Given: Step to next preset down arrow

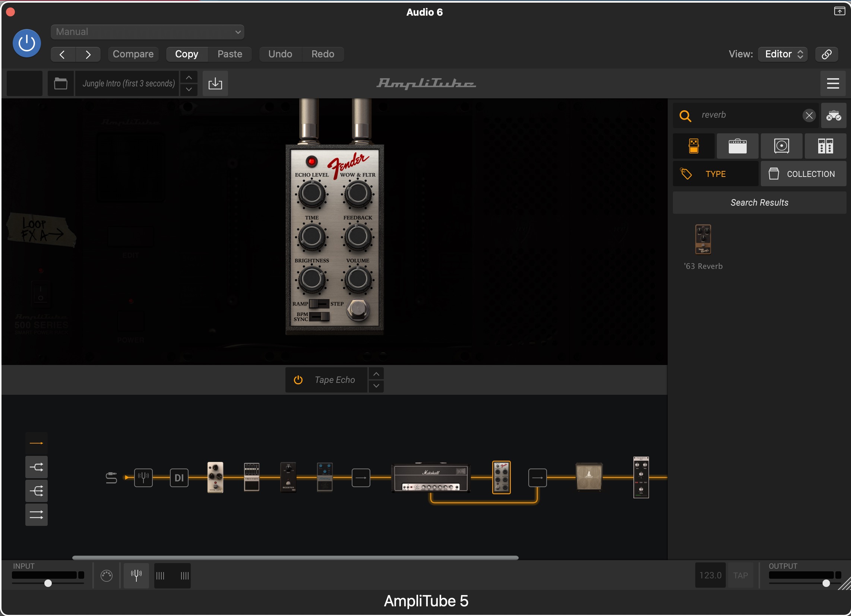Looking at the screenshot, I should click(189, 89).
